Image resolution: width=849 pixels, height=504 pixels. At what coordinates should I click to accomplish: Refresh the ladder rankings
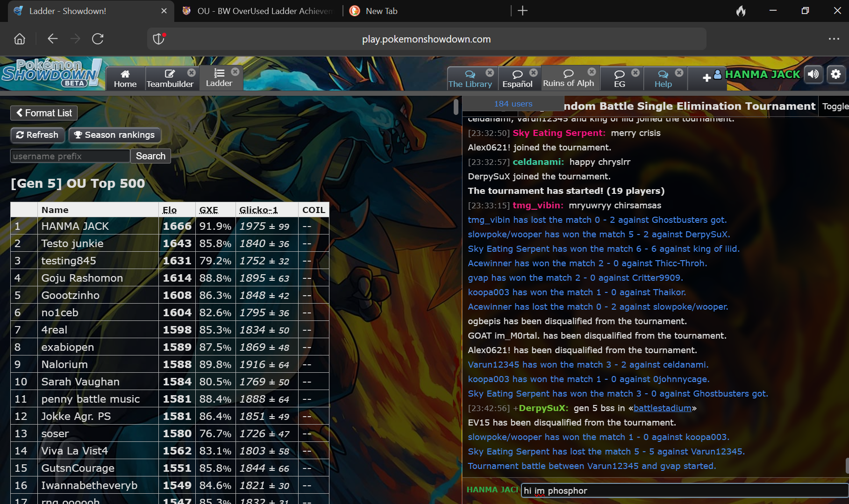[37, 135]
